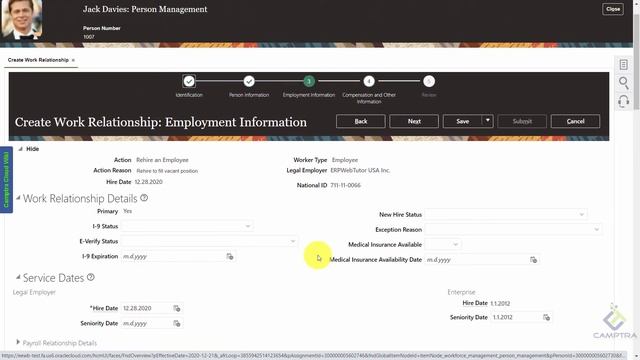Open calendar for Enterprise Seniority Date
640x360 pixels.
(546, 317)
